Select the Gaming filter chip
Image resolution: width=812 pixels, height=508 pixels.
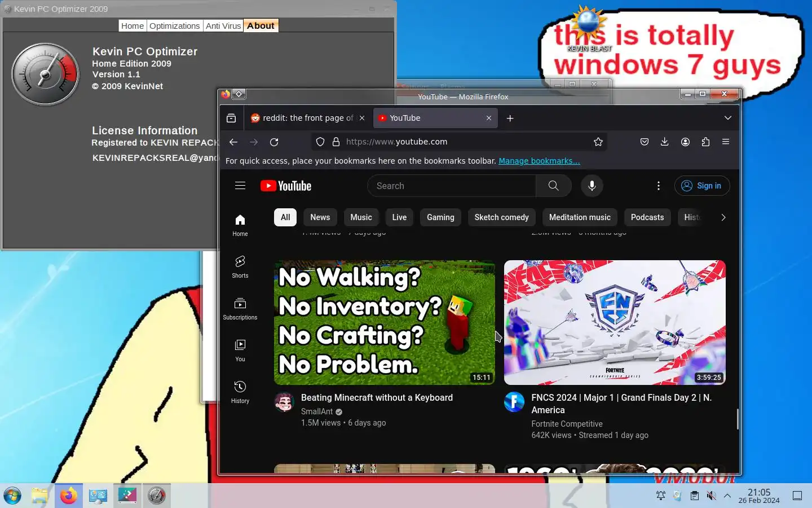click(440, 217)
